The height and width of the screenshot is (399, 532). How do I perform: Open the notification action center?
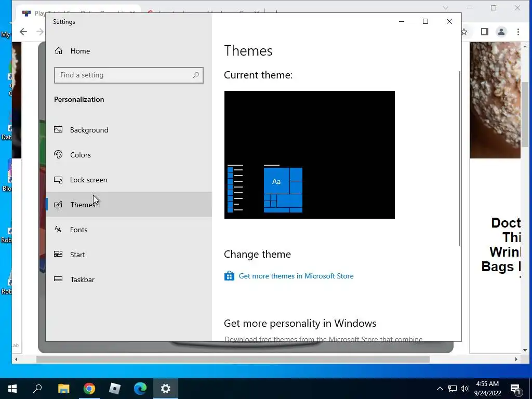pyautogui.click(x=515, y=389)
